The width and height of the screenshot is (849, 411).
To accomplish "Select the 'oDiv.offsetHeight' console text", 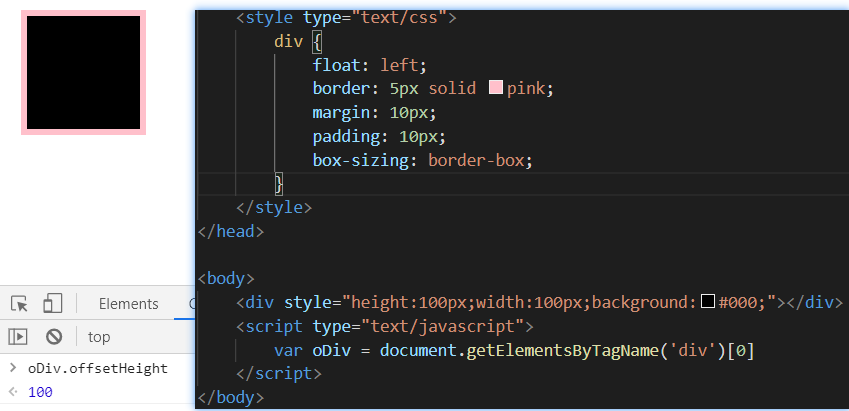I will 98,369.
